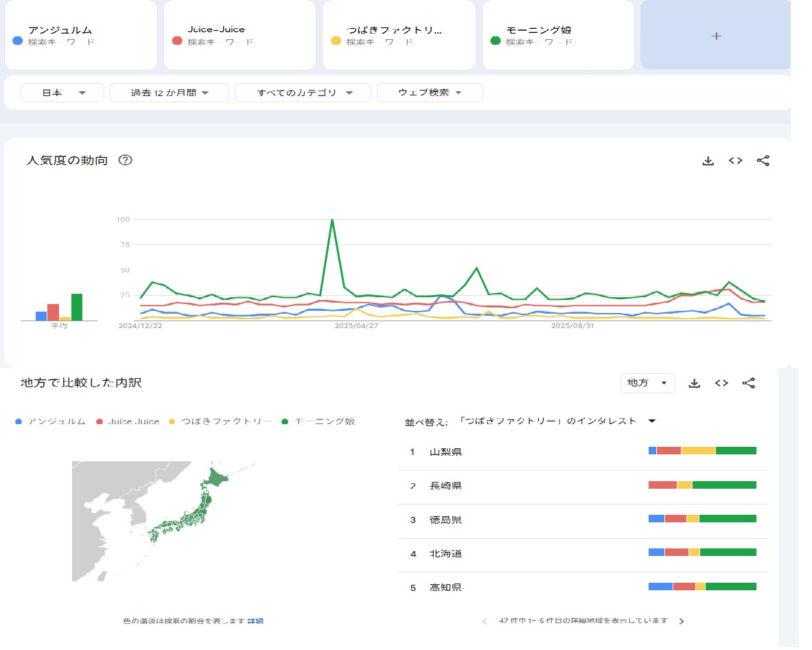This screenshot has width=812, height=650.
Task: Open すべてのカテゴリ category dropdown
Action: coord(303,93)
